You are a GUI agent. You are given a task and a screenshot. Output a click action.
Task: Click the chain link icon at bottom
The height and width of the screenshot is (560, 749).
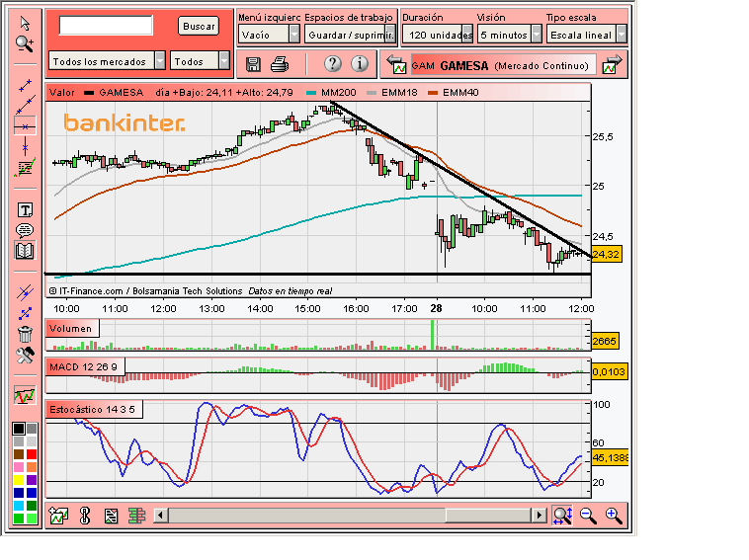pos(85,516)
